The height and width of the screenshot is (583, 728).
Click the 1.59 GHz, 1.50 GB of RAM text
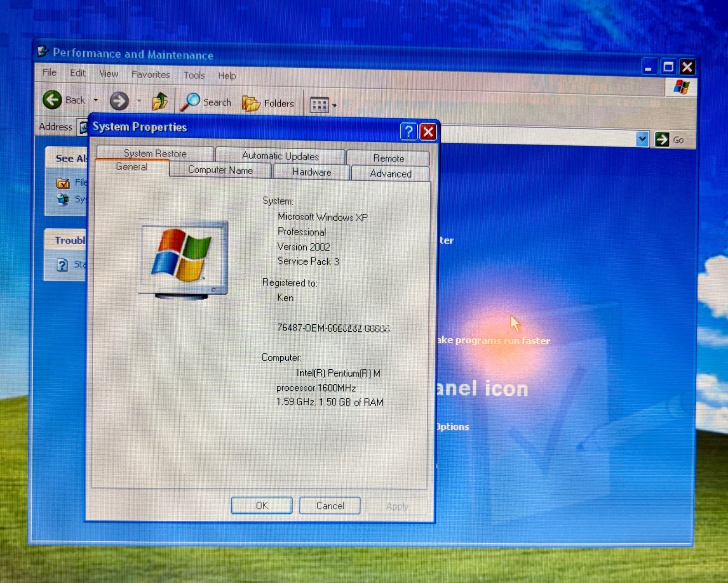pyautogui.click(x=329, y=402)
